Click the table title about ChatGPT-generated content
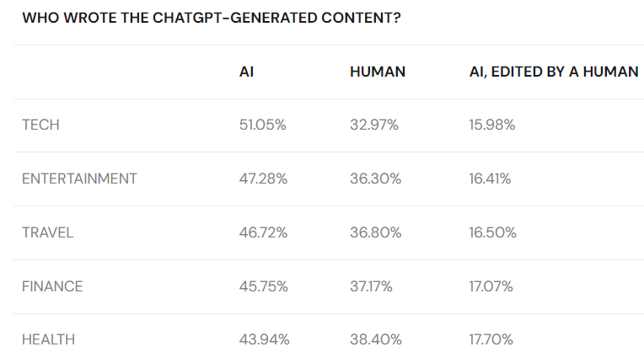This screenshot has height=352, width=644. click(211, 18)
